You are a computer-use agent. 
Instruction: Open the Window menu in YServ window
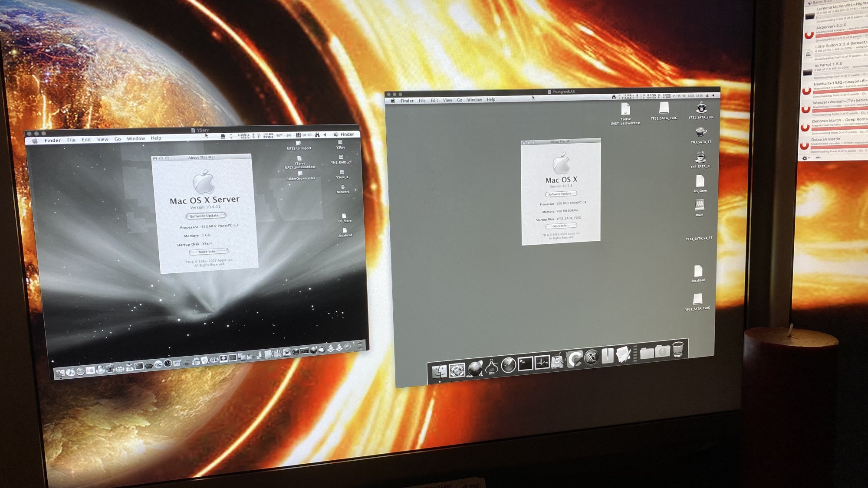136,139
